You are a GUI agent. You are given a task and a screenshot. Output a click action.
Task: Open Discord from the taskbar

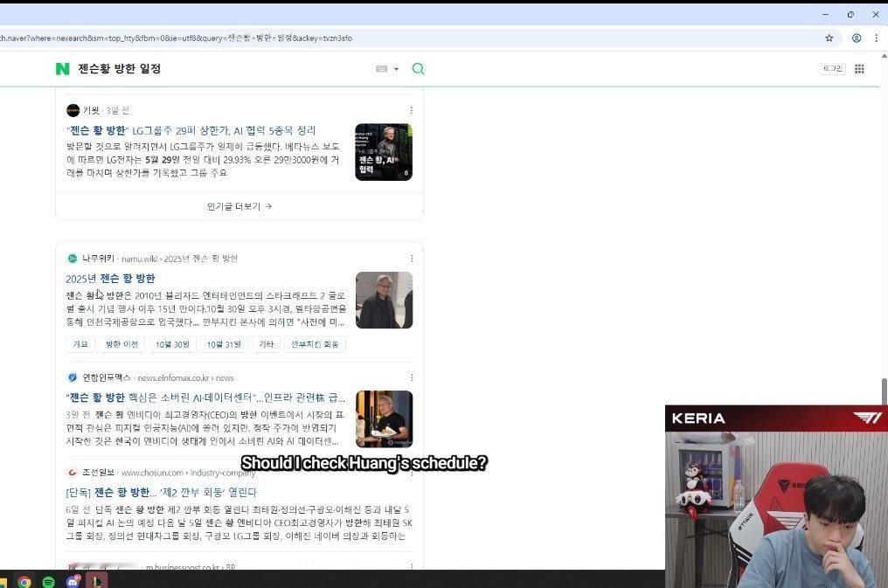point(73,581)
